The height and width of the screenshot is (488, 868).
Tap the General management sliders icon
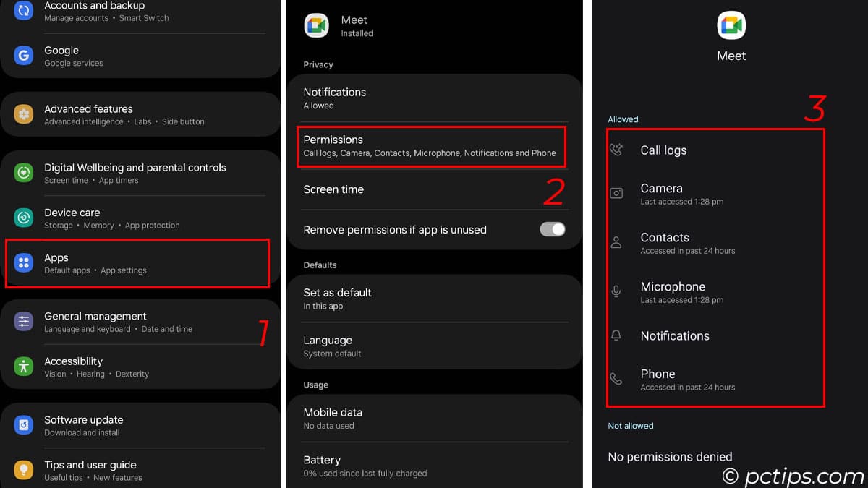tap(24, 322)
